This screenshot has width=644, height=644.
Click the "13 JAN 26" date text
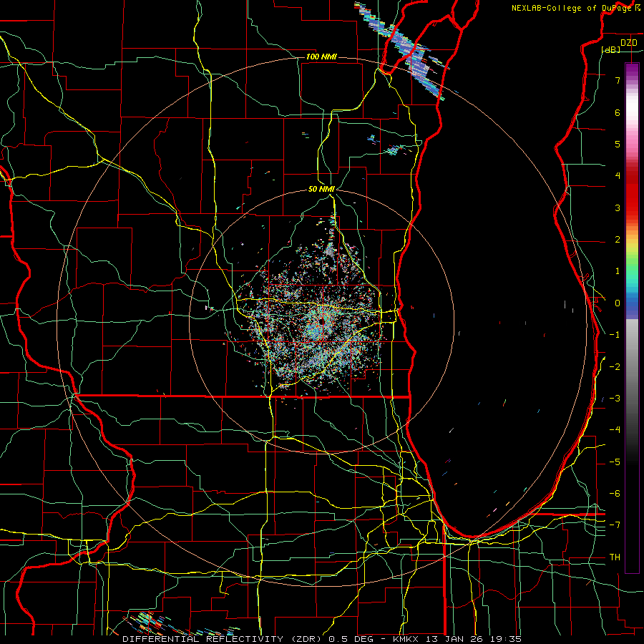pos(454,639)
